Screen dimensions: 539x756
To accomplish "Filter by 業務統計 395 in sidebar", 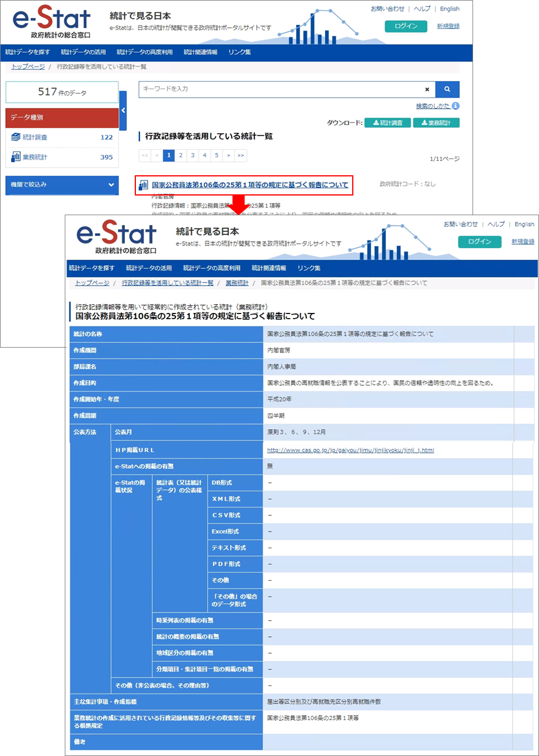I will (x=62, y=157).
